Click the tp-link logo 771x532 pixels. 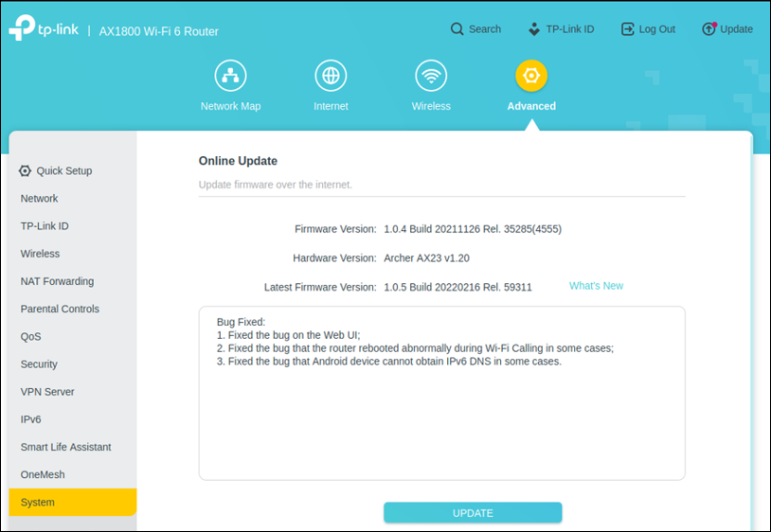[x=44, y=28]
